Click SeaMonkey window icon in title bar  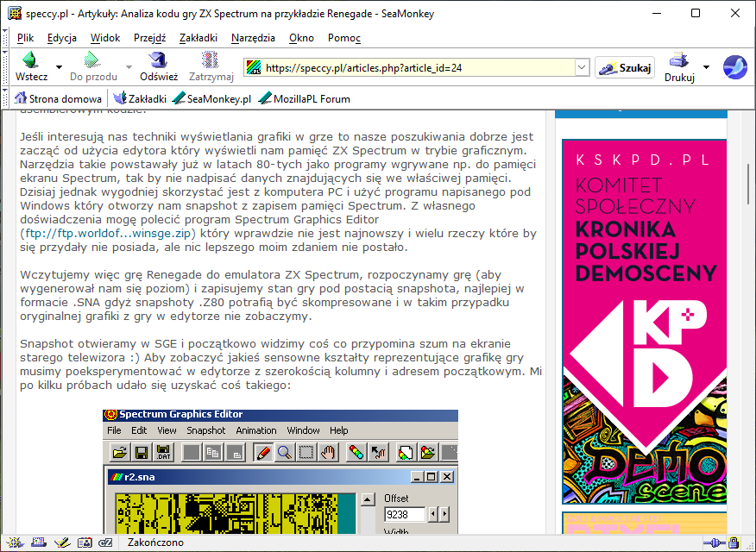15,13
